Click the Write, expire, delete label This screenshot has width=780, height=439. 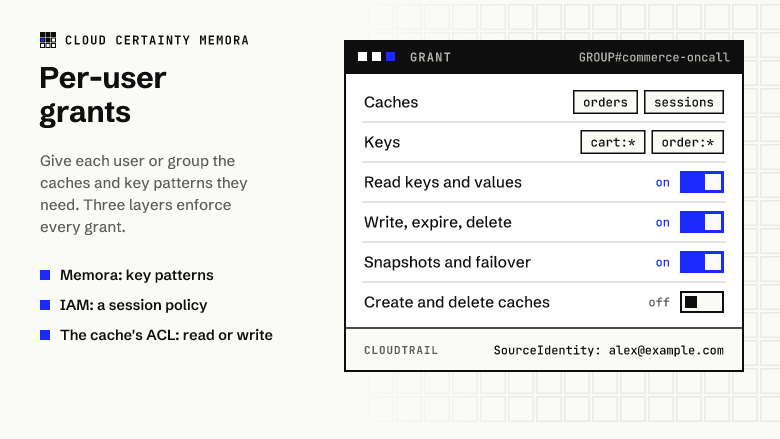438,222
